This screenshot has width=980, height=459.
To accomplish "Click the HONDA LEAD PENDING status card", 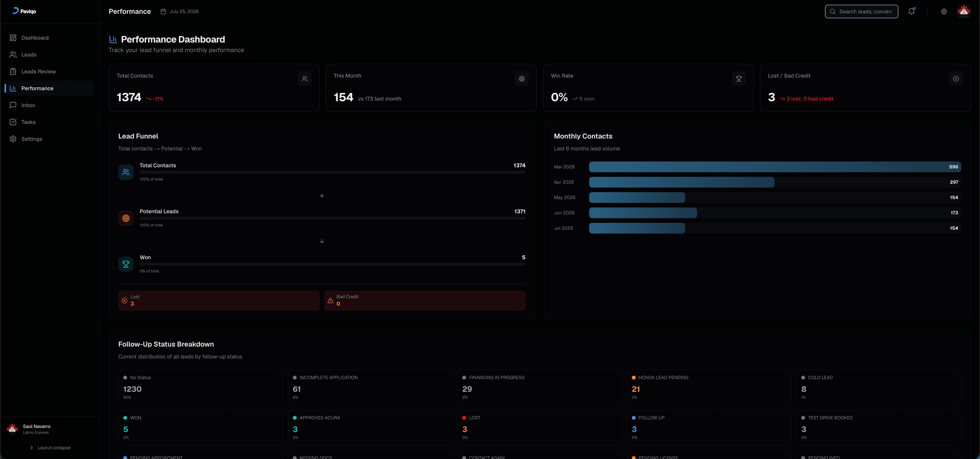I will coord(709,387).
